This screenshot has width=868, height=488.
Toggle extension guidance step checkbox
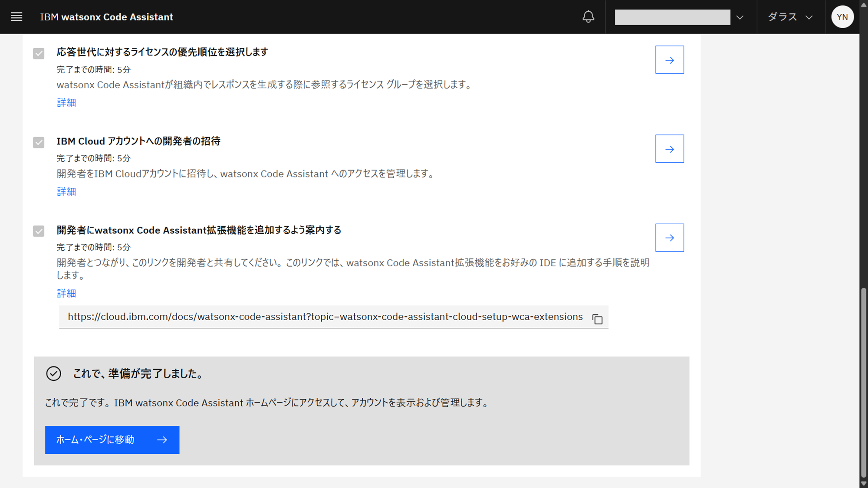pos(39,231)
